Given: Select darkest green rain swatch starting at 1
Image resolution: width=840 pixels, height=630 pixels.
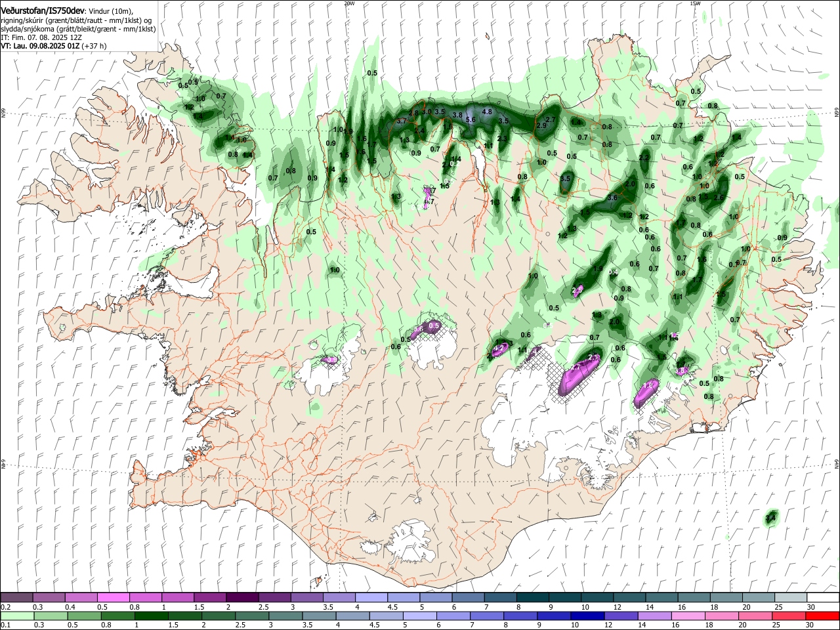Looking at the screenshot, I should tap(152, 616).
